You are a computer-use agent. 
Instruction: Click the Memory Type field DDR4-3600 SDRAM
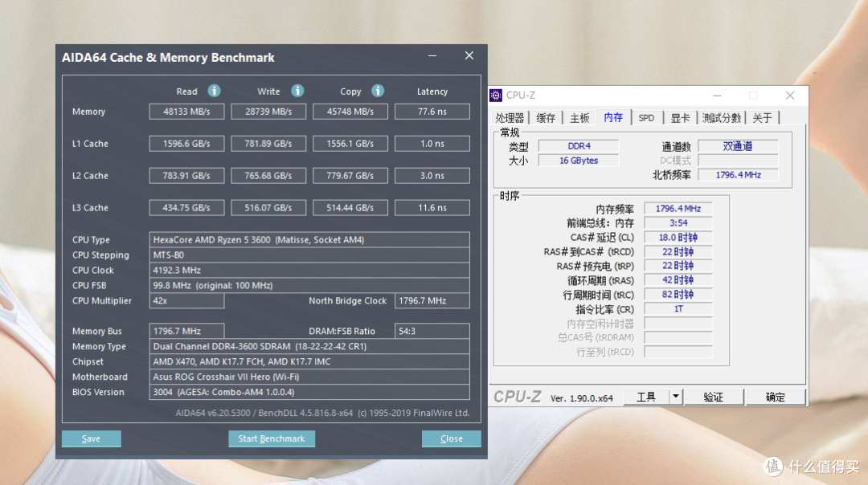pyautogui.click(x=309, y=346)
